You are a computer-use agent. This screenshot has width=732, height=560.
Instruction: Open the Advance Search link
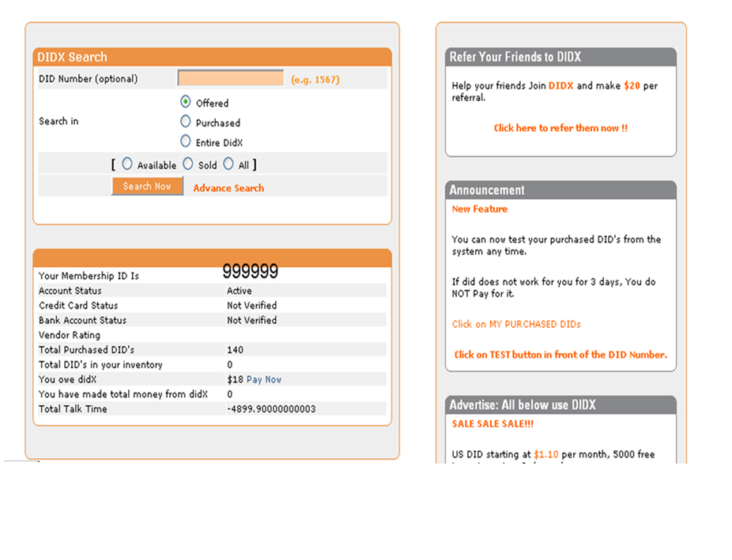(x=228, y=188)
